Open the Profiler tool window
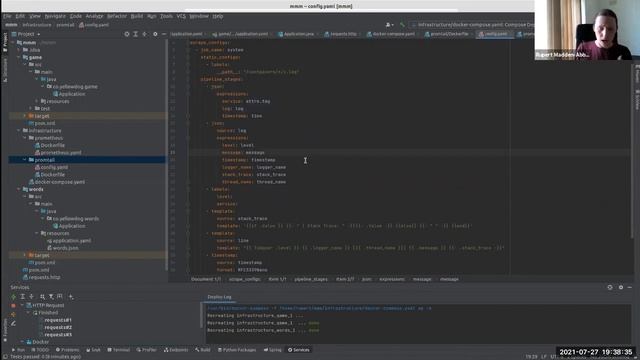 click(147, 350)
